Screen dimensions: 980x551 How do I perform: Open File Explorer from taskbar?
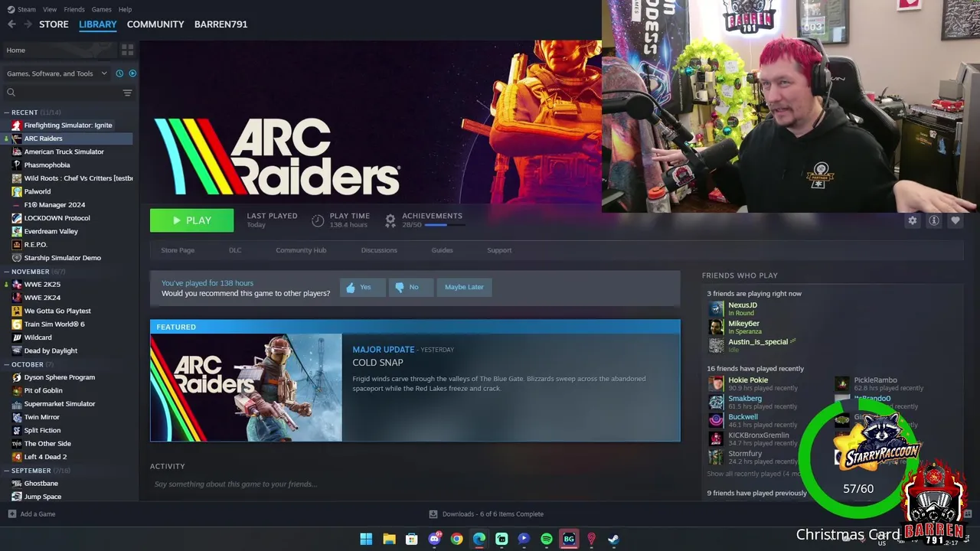pyautogui.click(x=389, y=539)
